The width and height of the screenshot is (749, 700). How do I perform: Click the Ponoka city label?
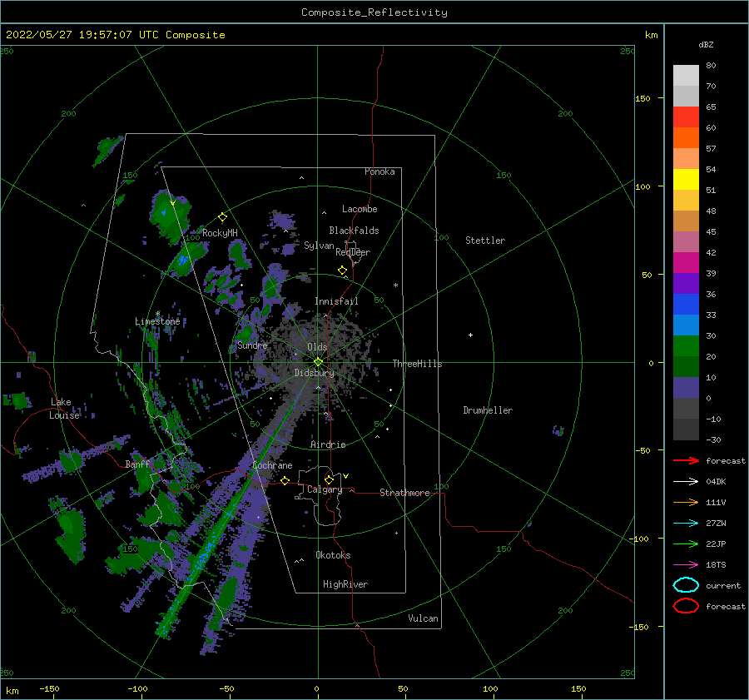379,171
